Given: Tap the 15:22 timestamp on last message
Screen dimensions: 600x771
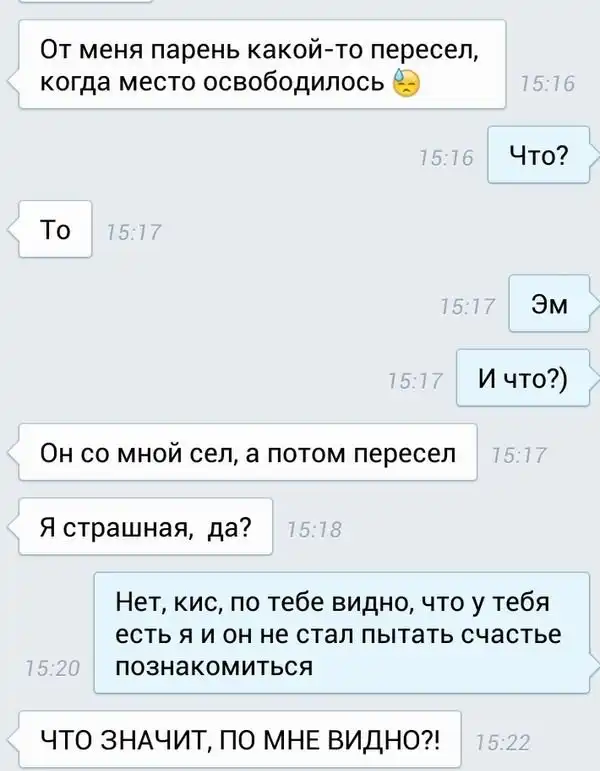Looking at the screenshot, I should point(503,742).
